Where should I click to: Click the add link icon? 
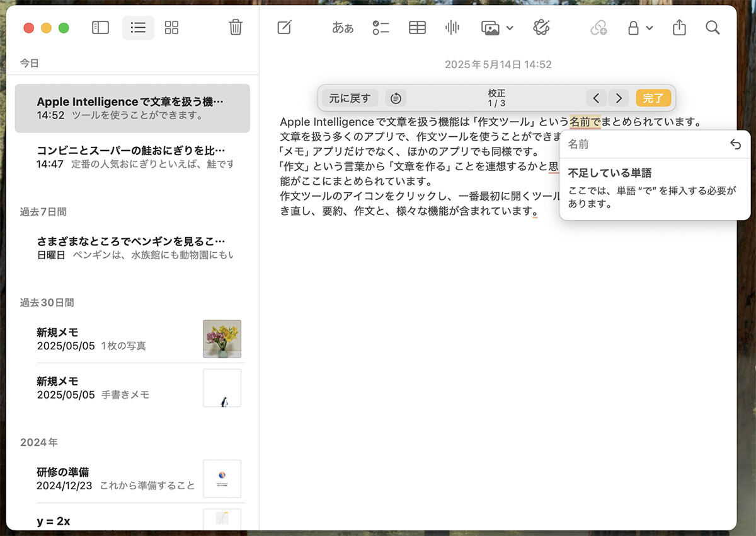pos(598,28)
